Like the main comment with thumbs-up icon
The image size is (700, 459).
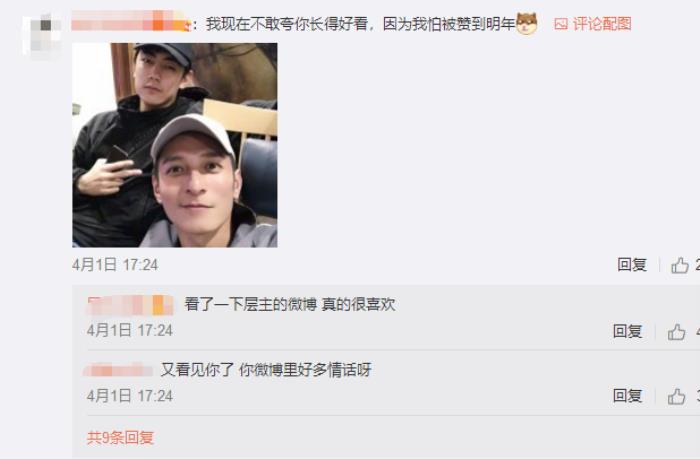679,265
